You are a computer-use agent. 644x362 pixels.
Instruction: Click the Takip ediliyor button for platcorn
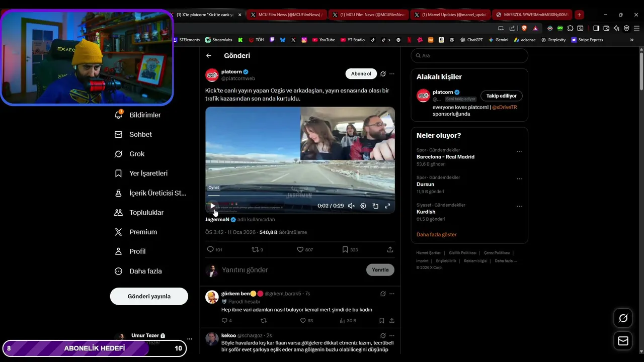502,96
